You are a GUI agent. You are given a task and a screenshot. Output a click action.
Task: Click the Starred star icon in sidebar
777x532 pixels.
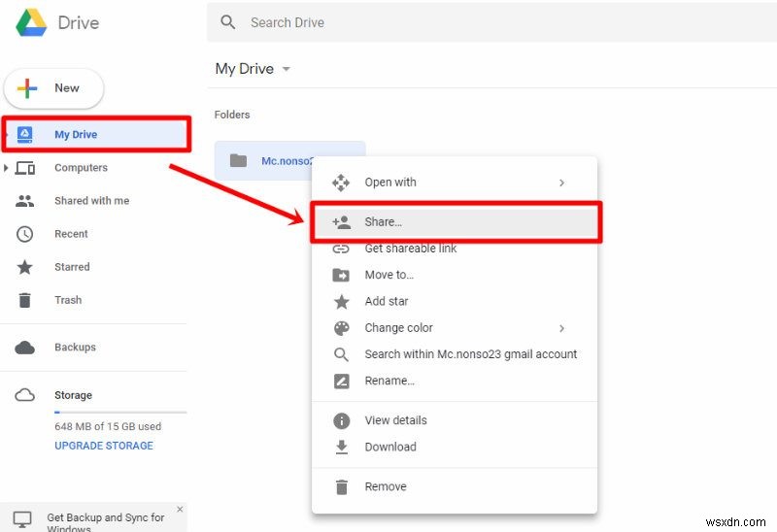tap(25, 267)
